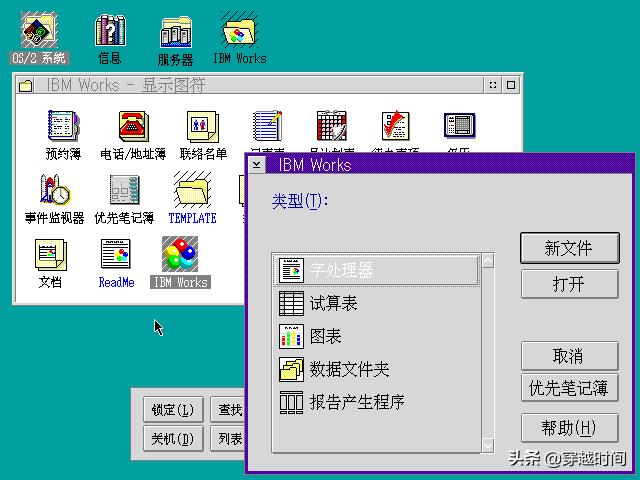
Task: Open the IBM Works dialog system menu
Action: (257, 165)
